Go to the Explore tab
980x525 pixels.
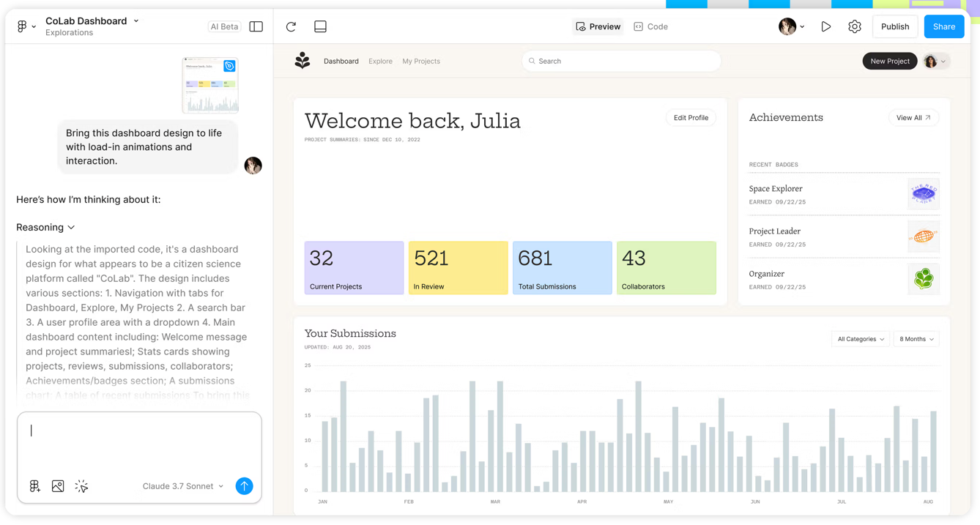point(380,62)
